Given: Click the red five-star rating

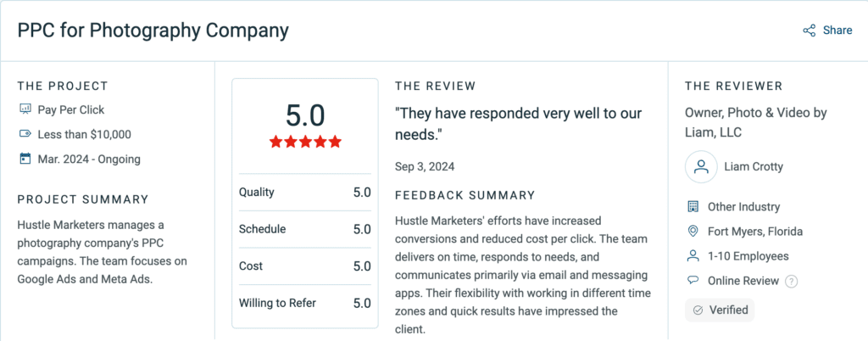Looking at the screenshot, I should (x=305, y=142).
